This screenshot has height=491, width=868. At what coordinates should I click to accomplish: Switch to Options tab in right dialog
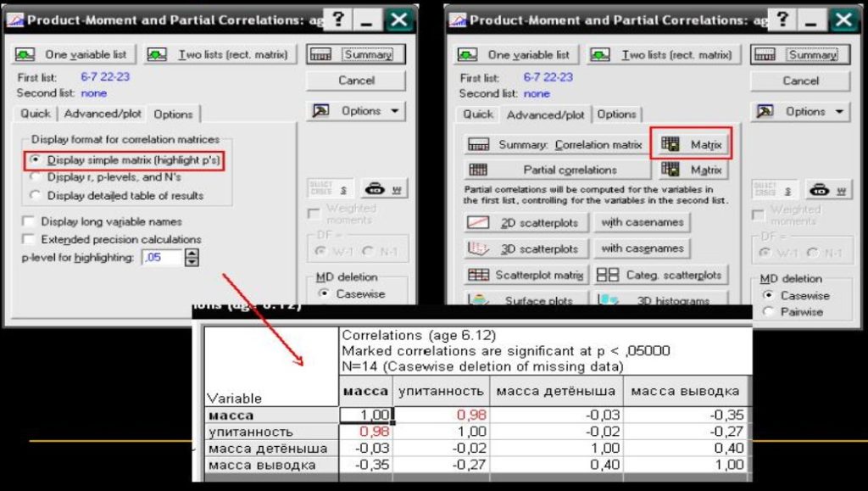point(616,114)
